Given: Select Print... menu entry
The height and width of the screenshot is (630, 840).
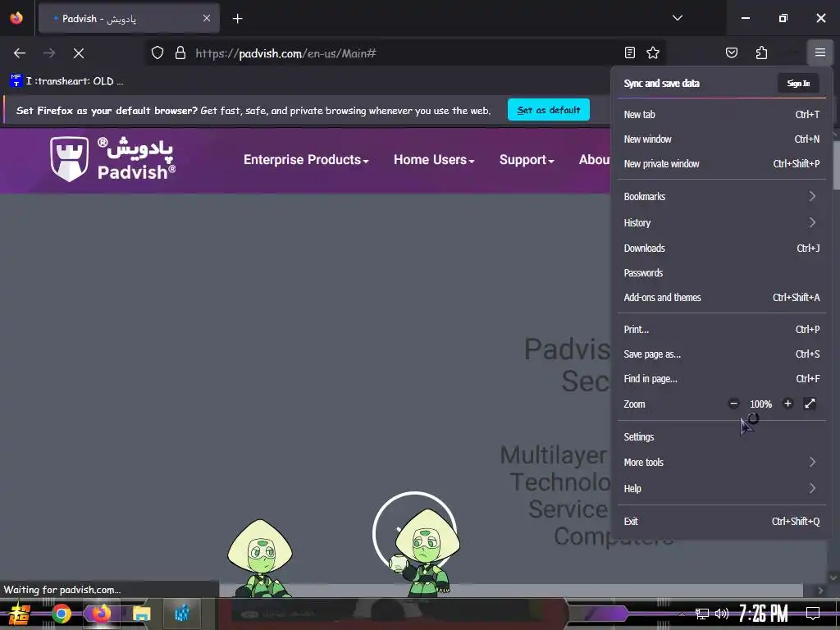Looking at the screenshot, I should (x=721, y=330).
